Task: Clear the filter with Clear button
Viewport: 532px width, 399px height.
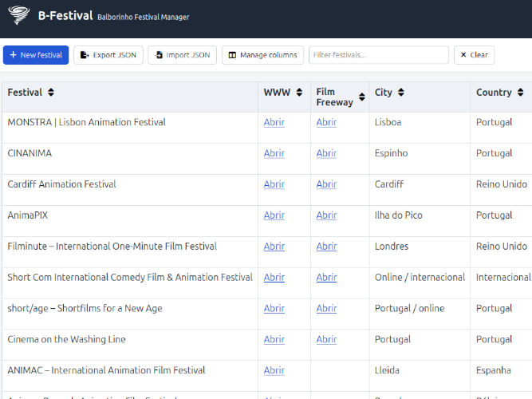Action: (474, 55)
